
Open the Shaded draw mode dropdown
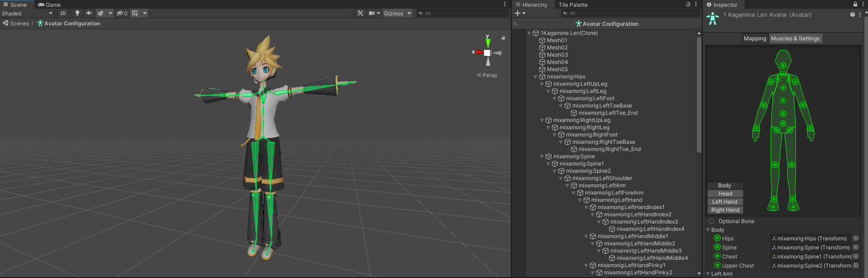pyautogui.click(x=27, y=13)
